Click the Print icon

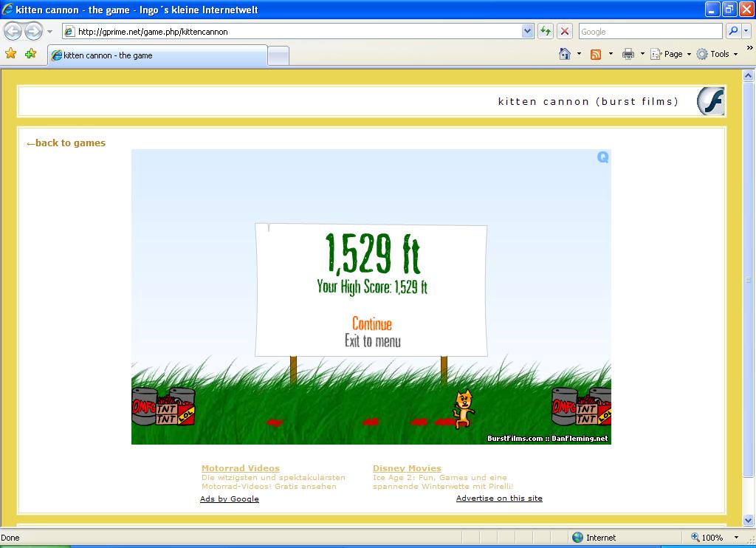[x=628, y=54]
